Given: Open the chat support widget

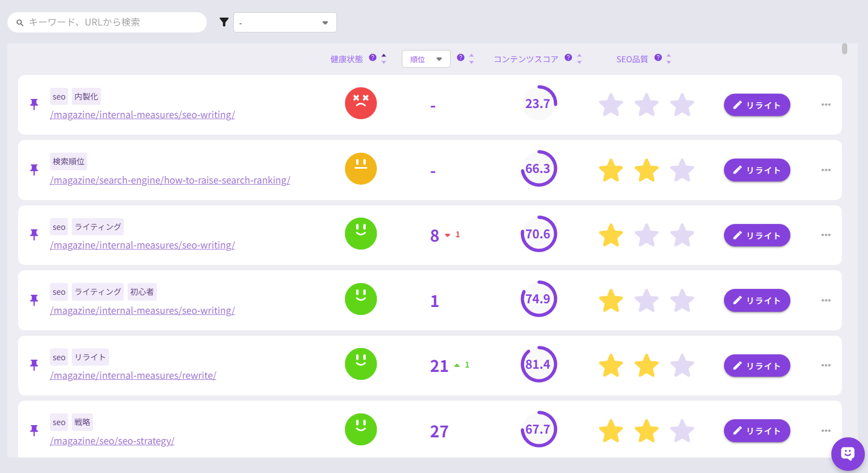Looking at the screenshot, I should [x=848, y=454].
